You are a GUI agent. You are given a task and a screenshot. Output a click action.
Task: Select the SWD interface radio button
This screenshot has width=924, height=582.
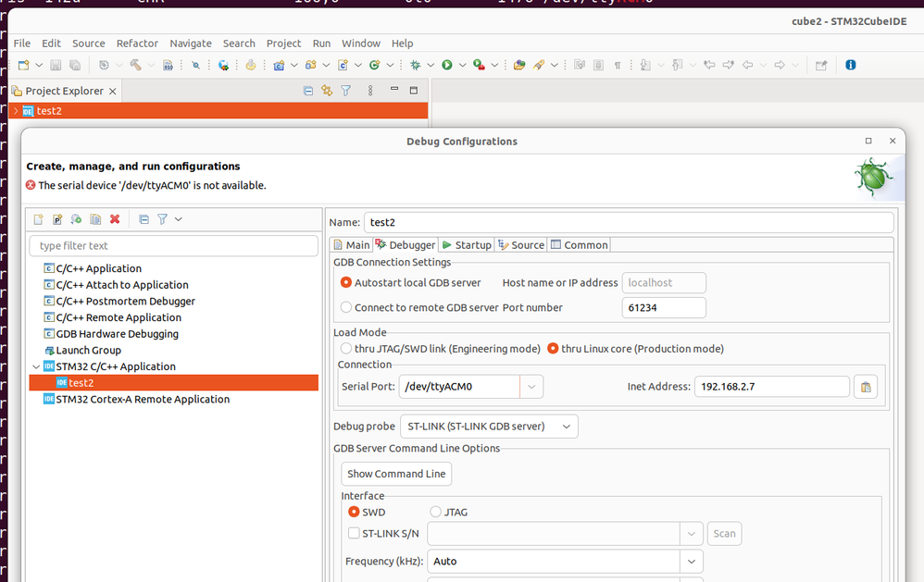click(x=354, y=512)
